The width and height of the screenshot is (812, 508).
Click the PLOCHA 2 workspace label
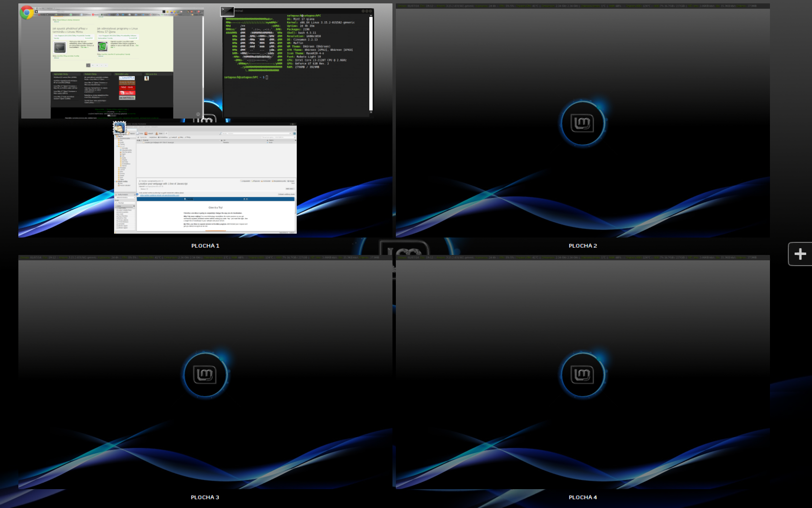(582, 246)
